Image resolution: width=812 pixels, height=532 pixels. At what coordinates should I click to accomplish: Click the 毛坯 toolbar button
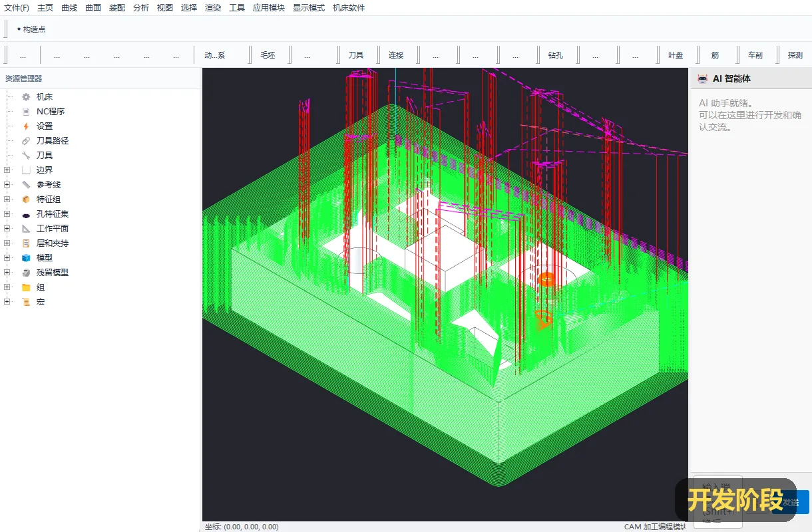pos(268,55)
